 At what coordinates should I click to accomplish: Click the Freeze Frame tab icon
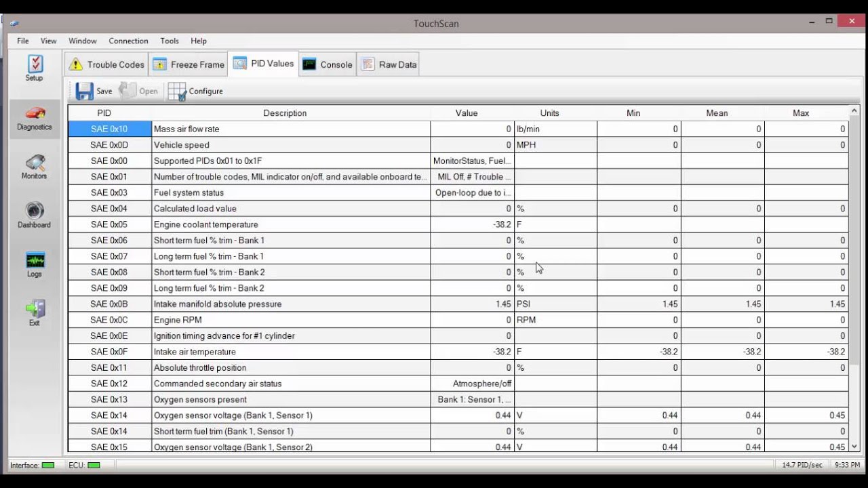(x=159, y=64)
